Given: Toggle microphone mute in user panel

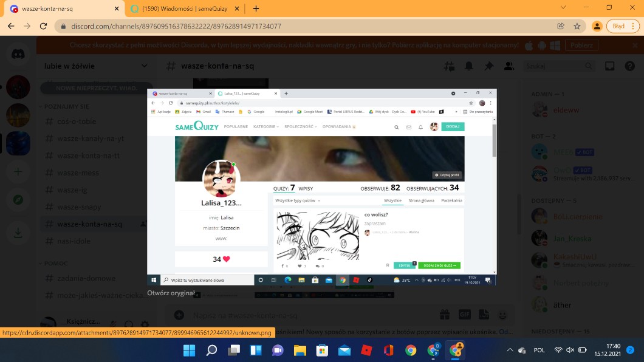Looking at the screenshot, I should click(x=112, y=325).
